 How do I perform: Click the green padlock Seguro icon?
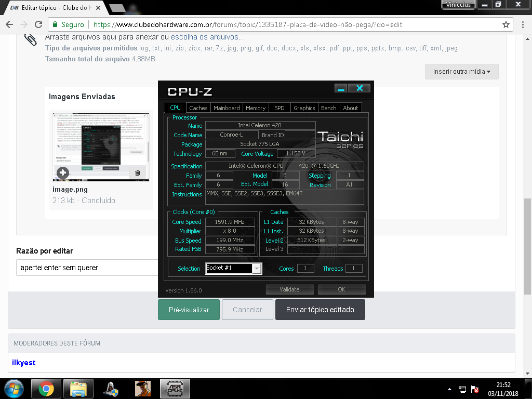pos(55,24)
